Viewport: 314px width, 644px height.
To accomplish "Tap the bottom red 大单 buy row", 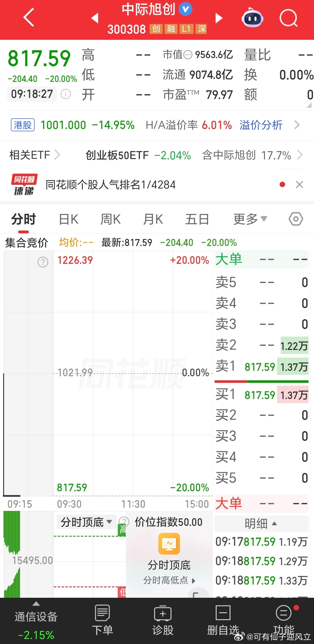I will (x=262, y=504).
